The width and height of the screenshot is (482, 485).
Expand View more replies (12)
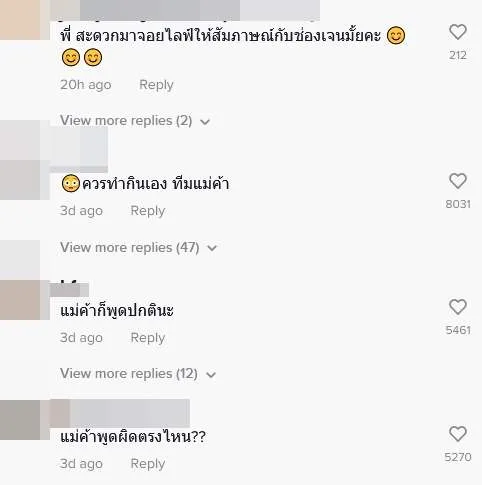click(138, 374)
